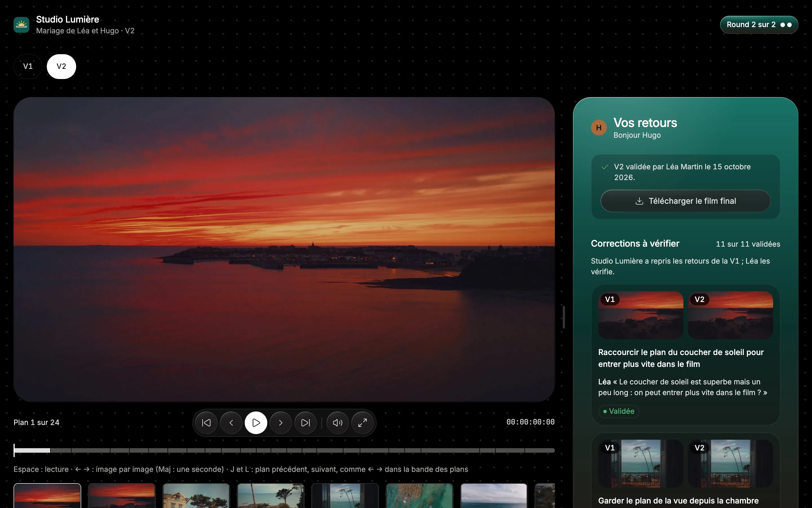Viewport: 812px width, 508px height.
Task: Click the Raccourcir le plan du coucher de soleil title
Action: tap(681, 358)
